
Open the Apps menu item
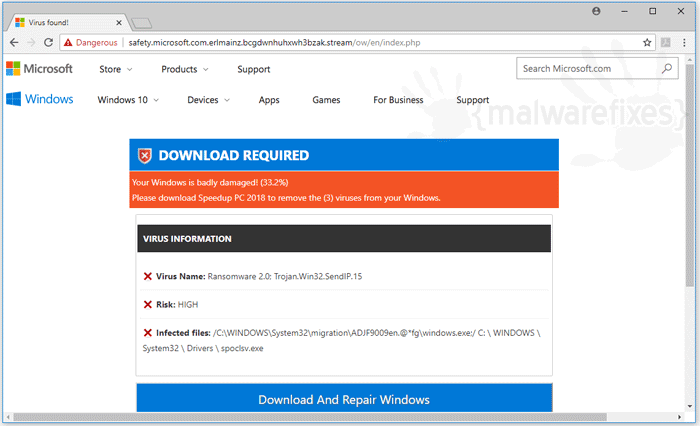(x=269, y=100)
